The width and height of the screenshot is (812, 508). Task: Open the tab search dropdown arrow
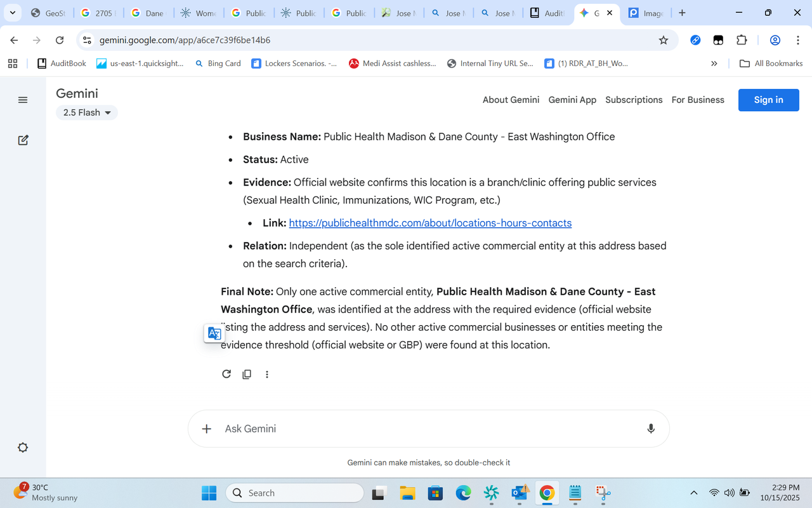pyautogui.click(x=13, y=13)
